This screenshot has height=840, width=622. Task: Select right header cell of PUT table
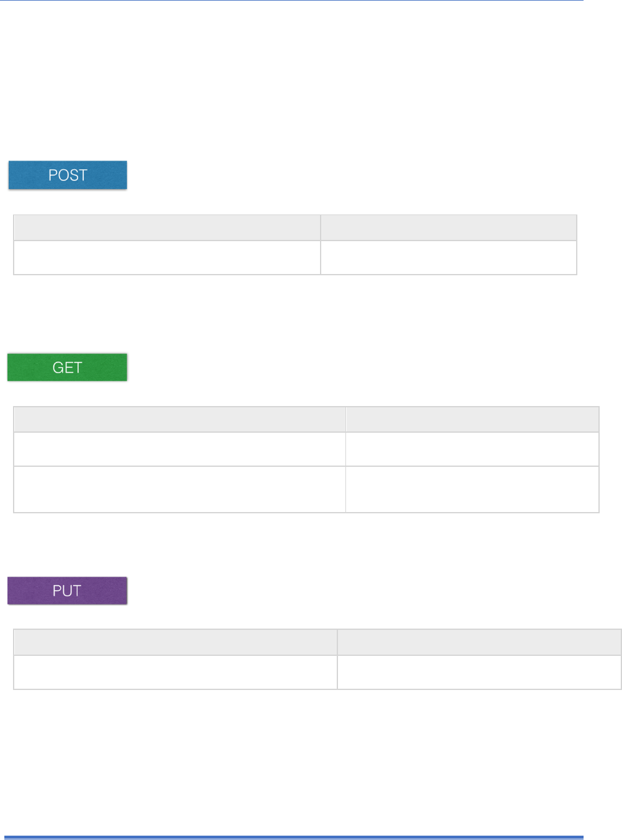[x=479, y=642]
